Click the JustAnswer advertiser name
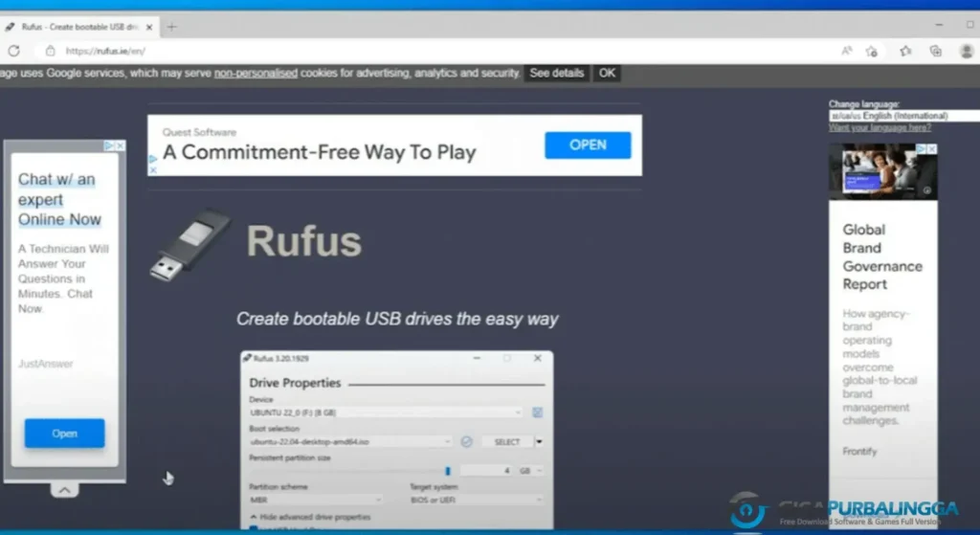The image size is (980, 535). click(x=46, y=364)
